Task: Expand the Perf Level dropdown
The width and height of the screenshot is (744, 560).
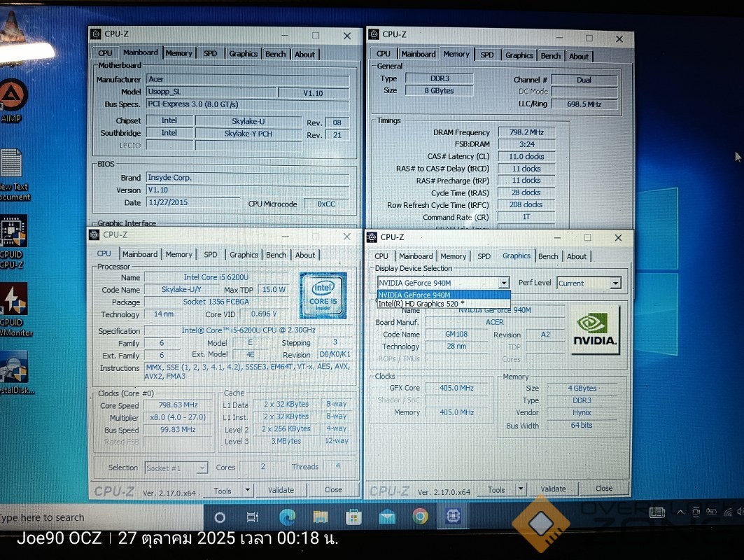Action: coord(615,283)
